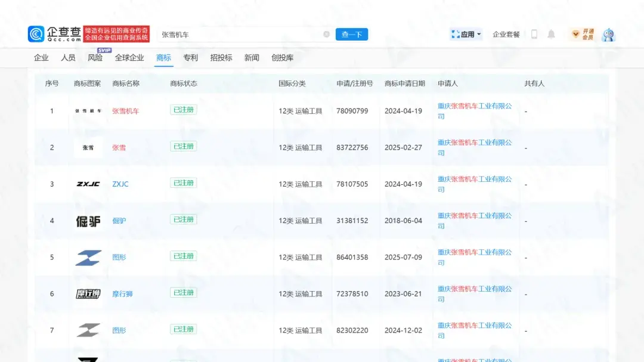Image resolution: width=644 pixels, height=362 pixels.
Task: Open the VIP membership badge
Action: click(x=583, y=34)
